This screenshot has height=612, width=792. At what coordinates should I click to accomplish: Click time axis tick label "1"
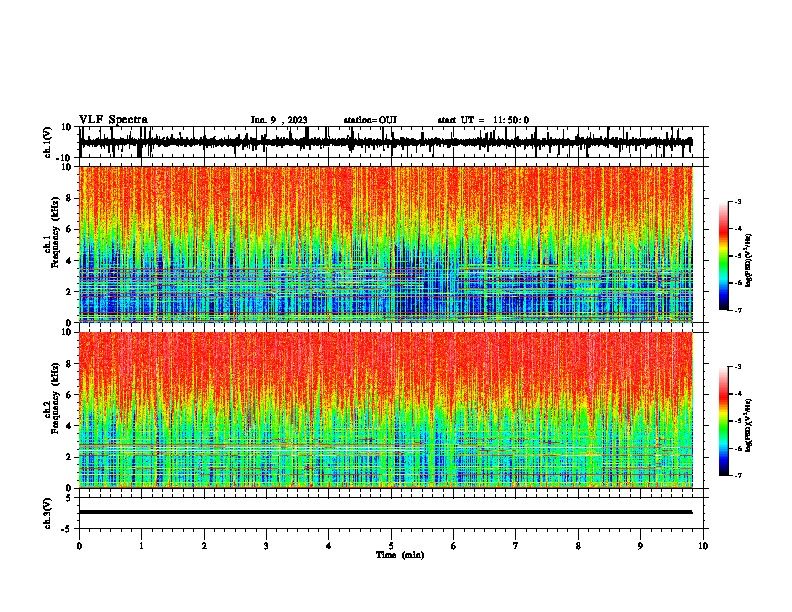tap(141, 546)
